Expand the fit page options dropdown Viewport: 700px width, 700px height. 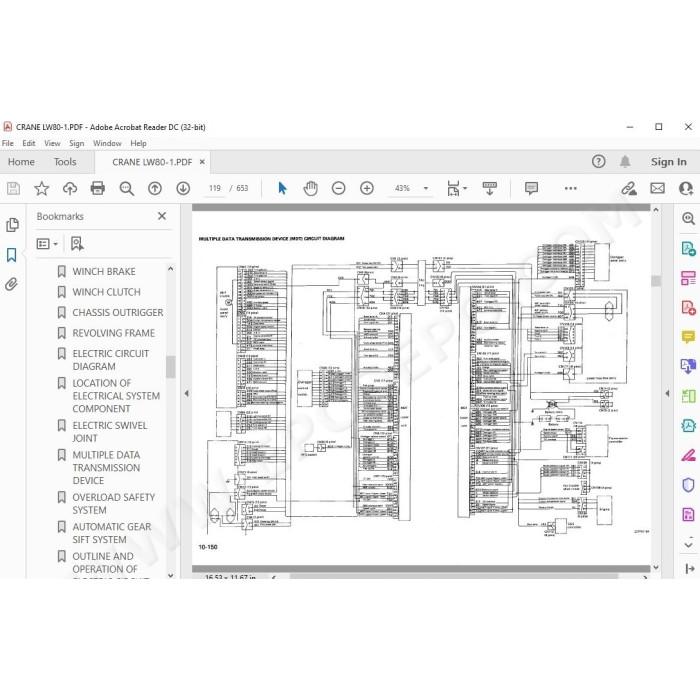click(465, 188)
